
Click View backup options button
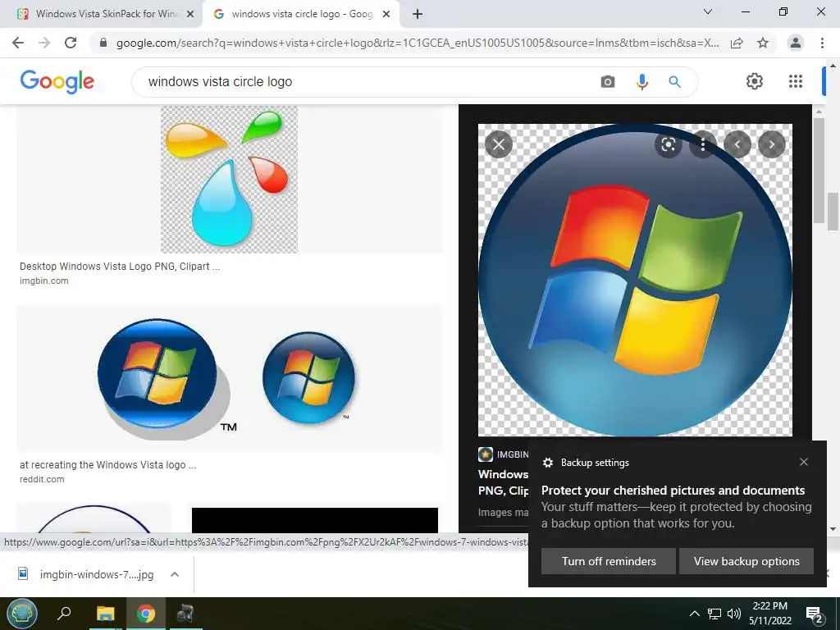tap(746, 561)
